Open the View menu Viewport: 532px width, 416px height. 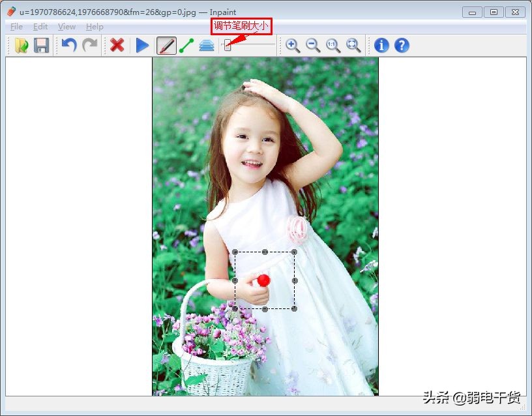tap(66, 27)
